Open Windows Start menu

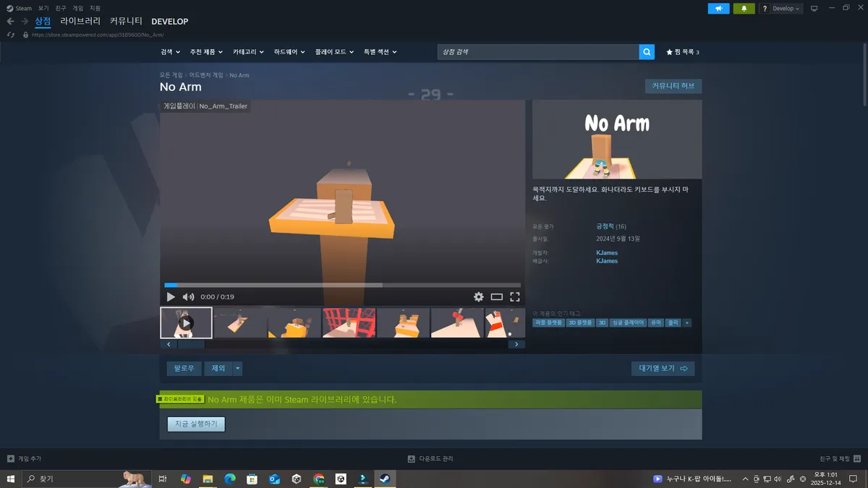coord(11,479)
